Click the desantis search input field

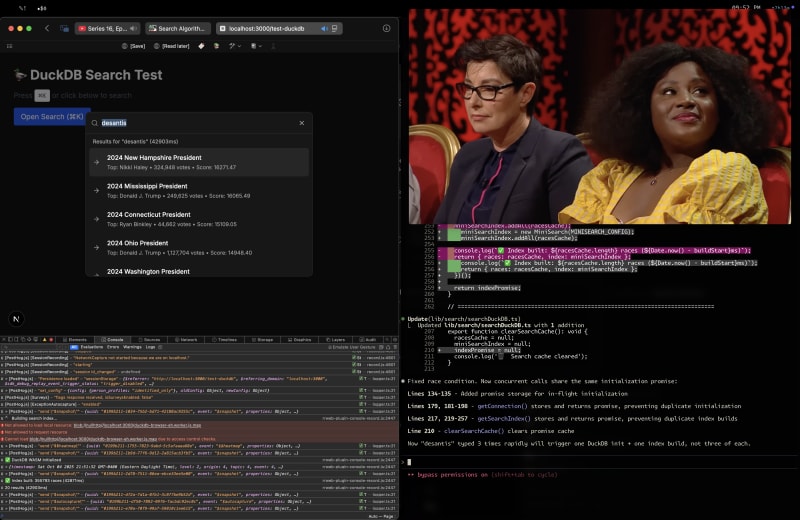(196, 123)
